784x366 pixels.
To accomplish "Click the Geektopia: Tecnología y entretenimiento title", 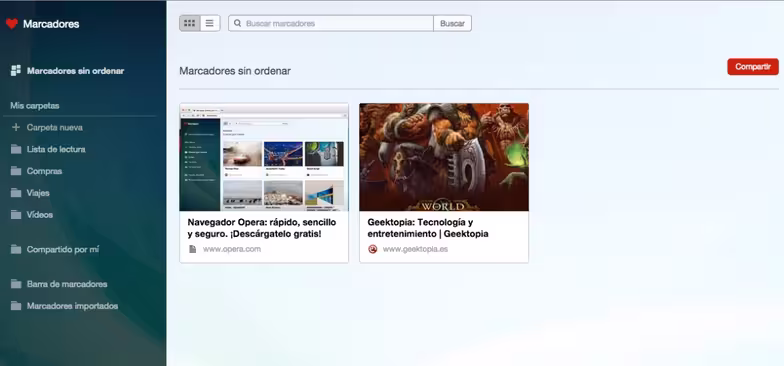I will tap(428, 228).
